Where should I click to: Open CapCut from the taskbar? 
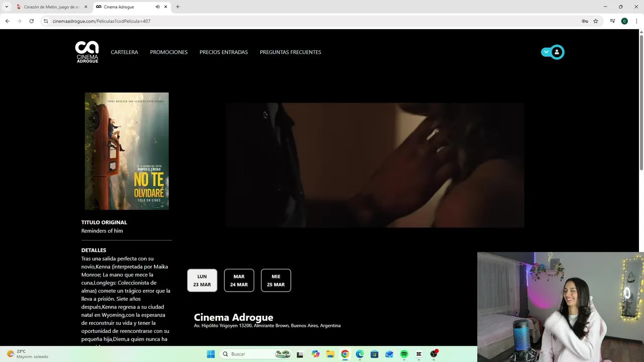click(419, 354)
